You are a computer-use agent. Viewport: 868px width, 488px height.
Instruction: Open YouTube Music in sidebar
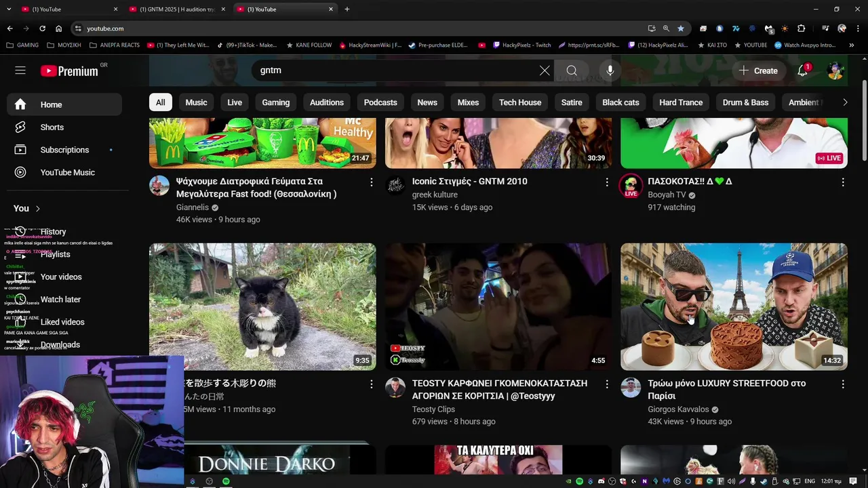coord(64,172)
